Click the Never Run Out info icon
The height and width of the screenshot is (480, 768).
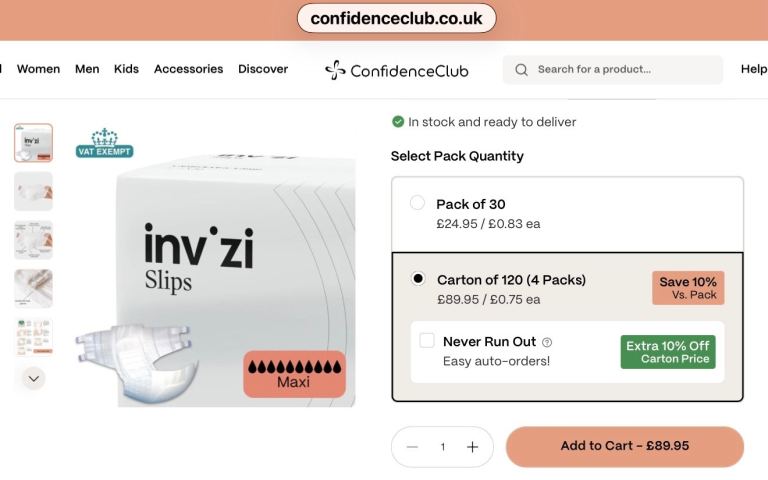(x=547, y=342)
